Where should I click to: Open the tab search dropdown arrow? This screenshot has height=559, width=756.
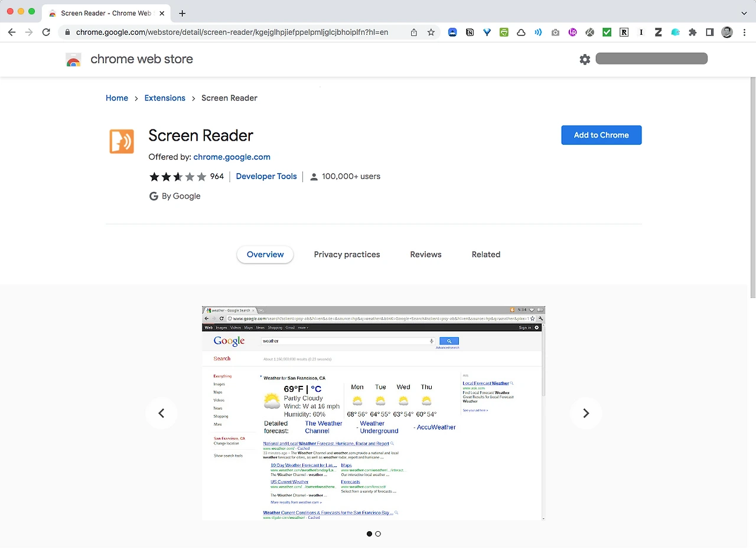click(x=744, y=13)
